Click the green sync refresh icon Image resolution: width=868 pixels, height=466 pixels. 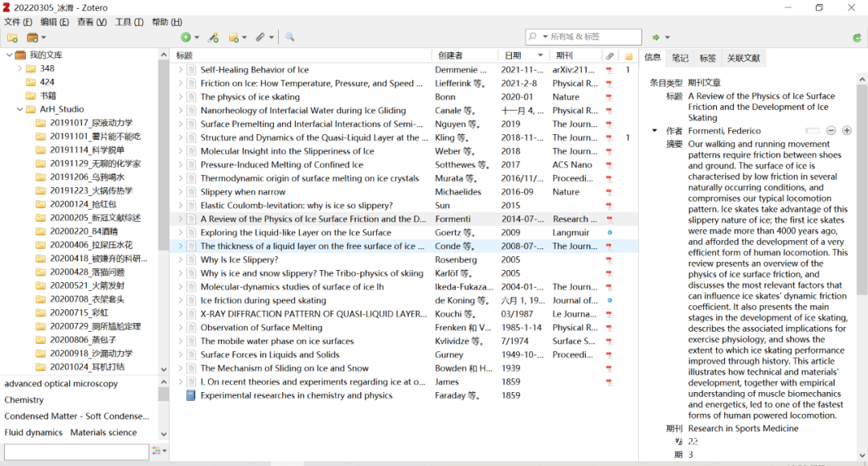(857, 38)
